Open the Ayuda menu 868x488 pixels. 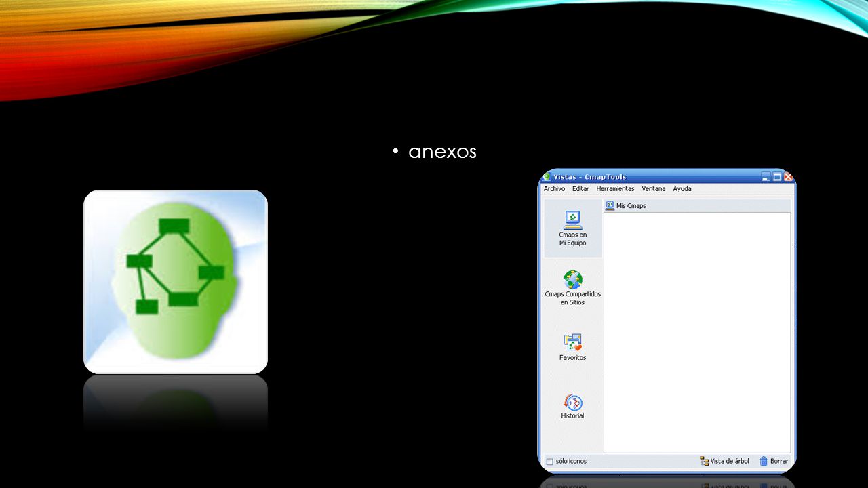(682, 189)
